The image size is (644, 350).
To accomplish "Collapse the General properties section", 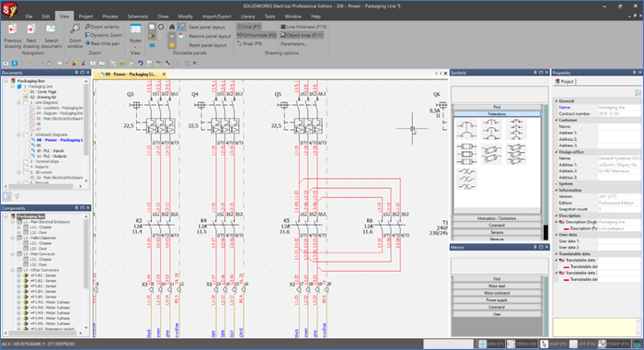I will (x=557, y=101).
